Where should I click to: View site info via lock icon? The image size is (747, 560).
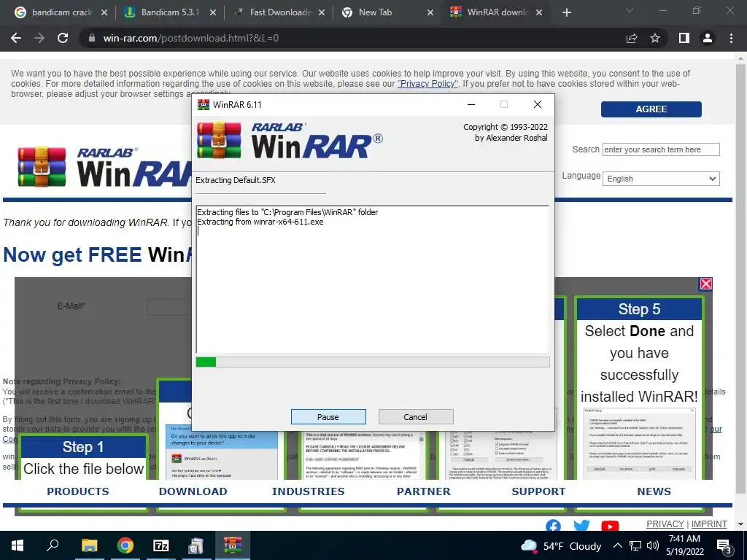[x=92, y=38]
